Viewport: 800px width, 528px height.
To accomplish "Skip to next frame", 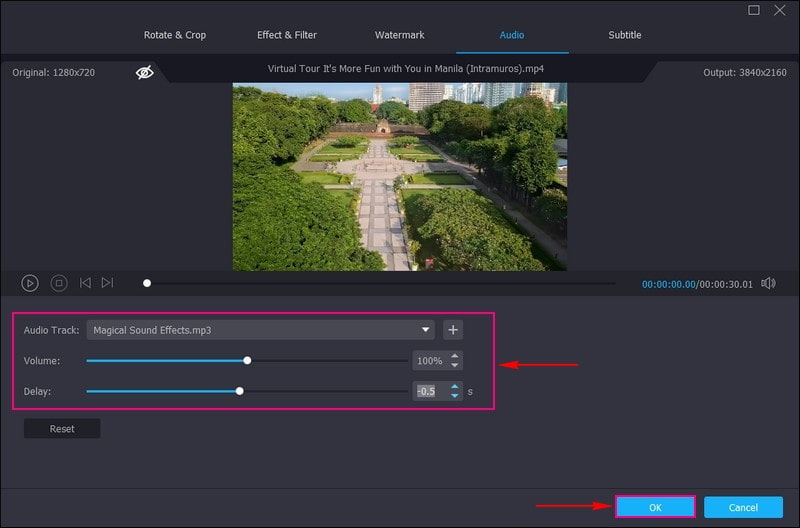I will point(108,283).
